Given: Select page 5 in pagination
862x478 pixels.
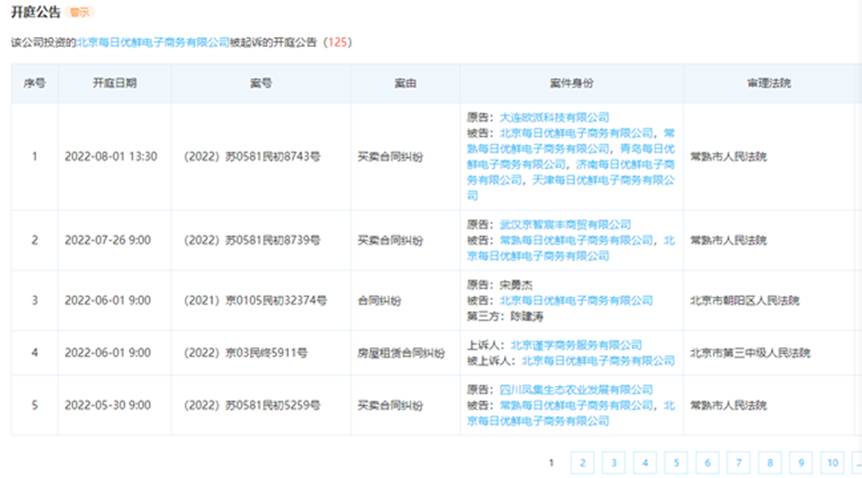Looking at the screenshot, I should point(675,462).
